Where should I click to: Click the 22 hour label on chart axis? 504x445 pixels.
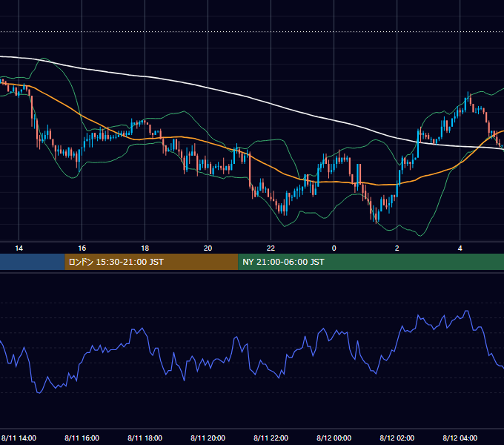pos(271,248)
